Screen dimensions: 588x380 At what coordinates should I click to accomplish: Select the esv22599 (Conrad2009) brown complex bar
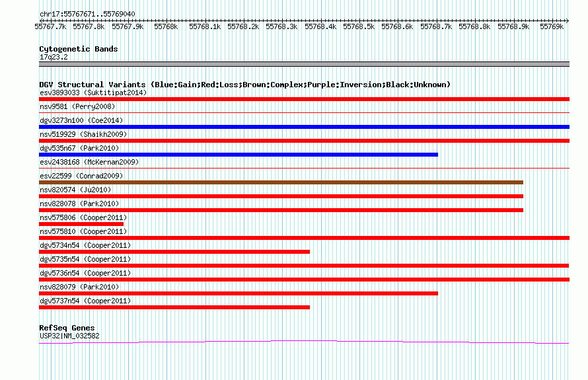[281, 182]
